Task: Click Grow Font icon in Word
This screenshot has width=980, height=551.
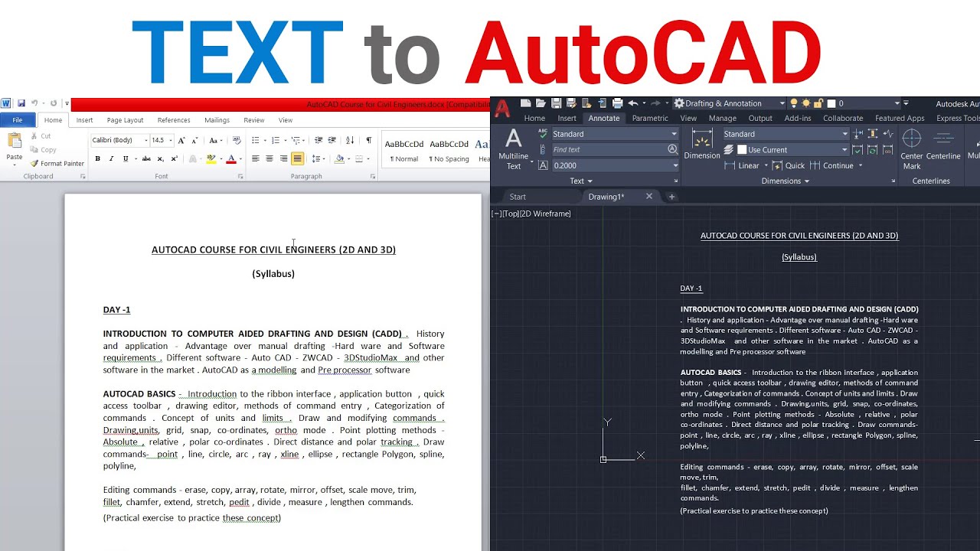Action: (181, 140)
